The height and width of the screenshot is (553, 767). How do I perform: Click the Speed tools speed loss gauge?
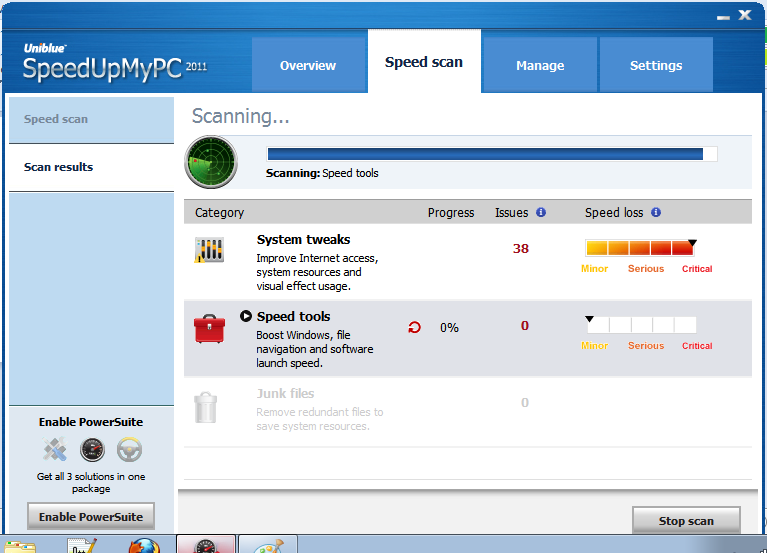641,324
